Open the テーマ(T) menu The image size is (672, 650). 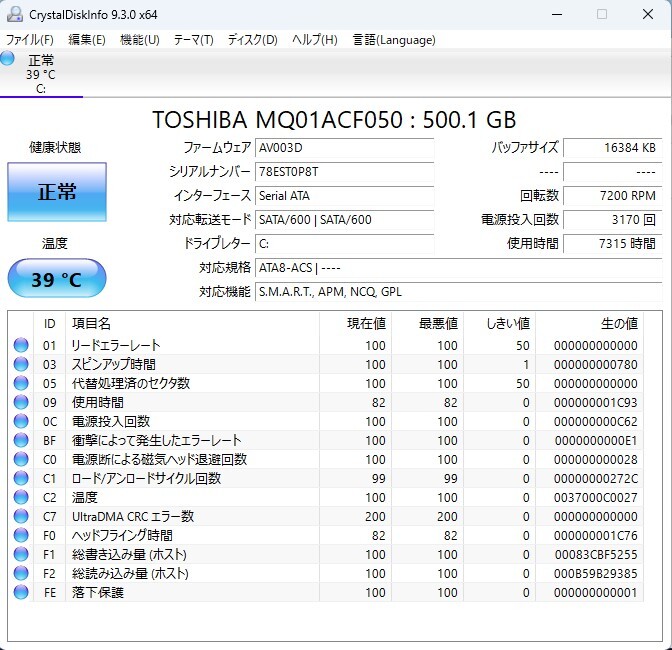[x=193, y=40]
